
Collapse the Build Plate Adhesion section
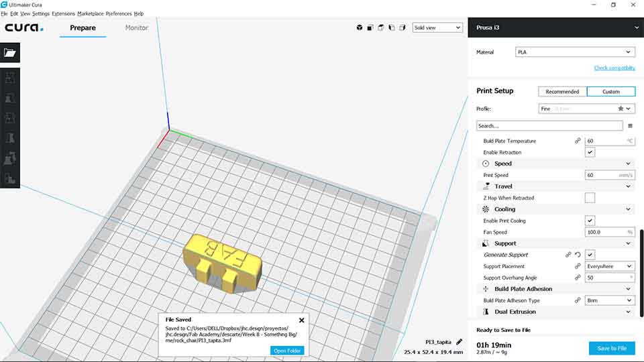pyautogui.click(x=555, y=289)
